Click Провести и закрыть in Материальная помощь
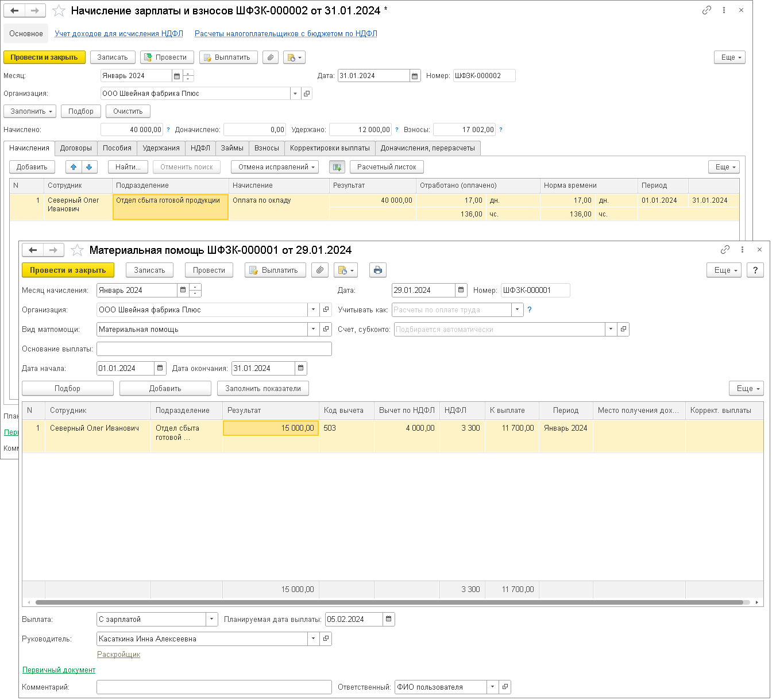The image size is (776, 700). coord(68,270)
